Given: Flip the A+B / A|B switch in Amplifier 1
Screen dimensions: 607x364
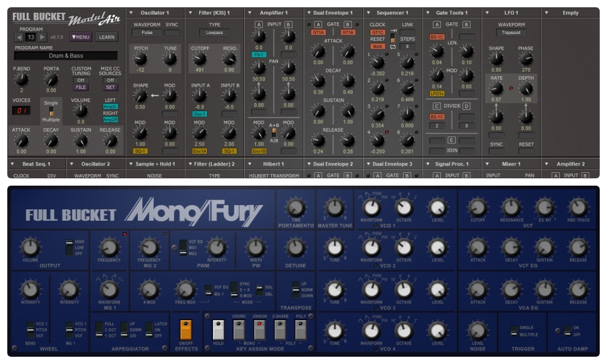Looking at the screenshot, I should coord(274,133).
